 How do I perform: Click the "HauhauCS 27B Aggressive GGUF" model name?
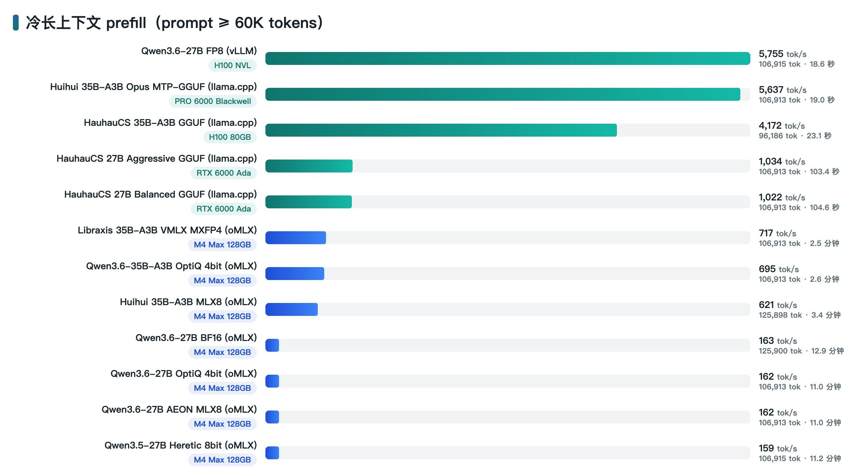[x=131, y=158]
